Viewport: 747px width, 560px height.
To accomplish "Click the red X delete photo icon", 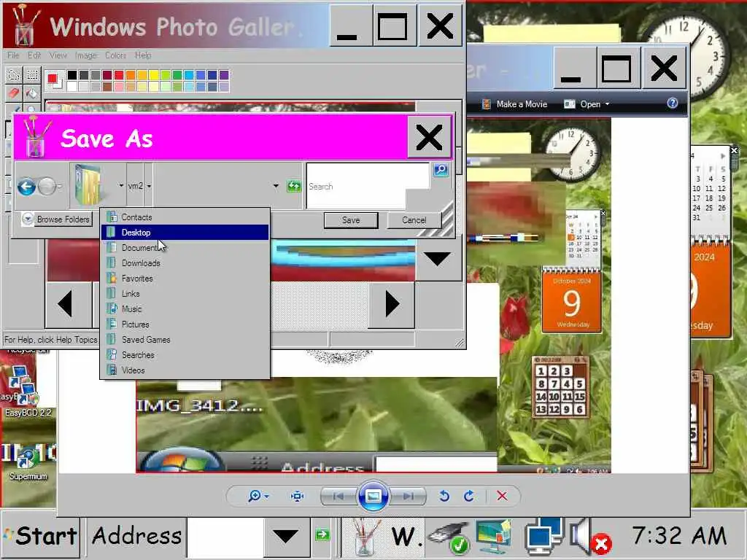I will 502,496.
